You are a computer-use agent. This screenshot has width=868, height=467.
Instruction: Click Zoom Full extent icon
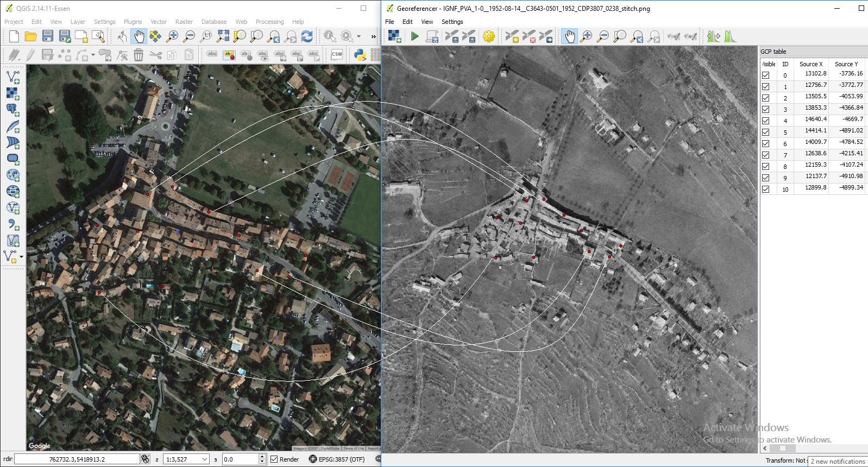(223, 36)
